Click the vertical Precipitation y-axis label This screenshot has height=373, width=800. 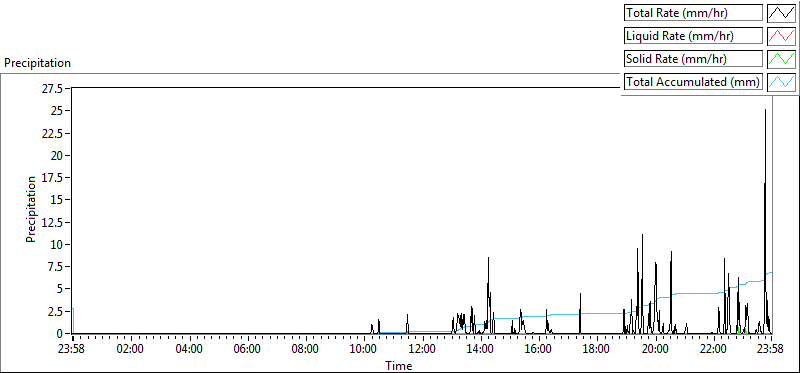click(x=31, y=209)
